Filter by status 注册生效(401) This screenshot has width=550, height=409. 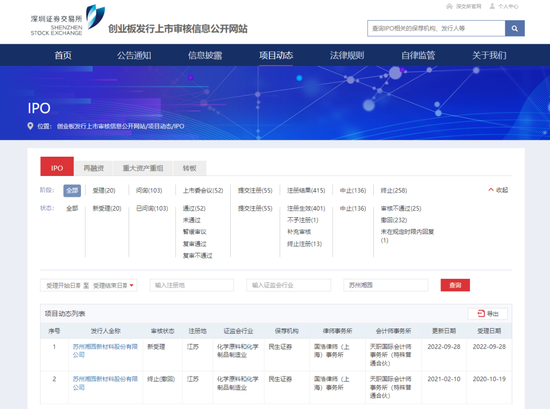coord(306,208)
